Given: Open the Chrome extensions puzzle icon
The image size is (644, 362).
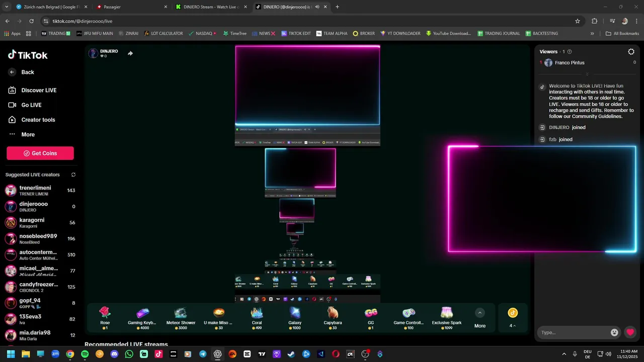Looking at the screenshot, I should coord(595,21).
